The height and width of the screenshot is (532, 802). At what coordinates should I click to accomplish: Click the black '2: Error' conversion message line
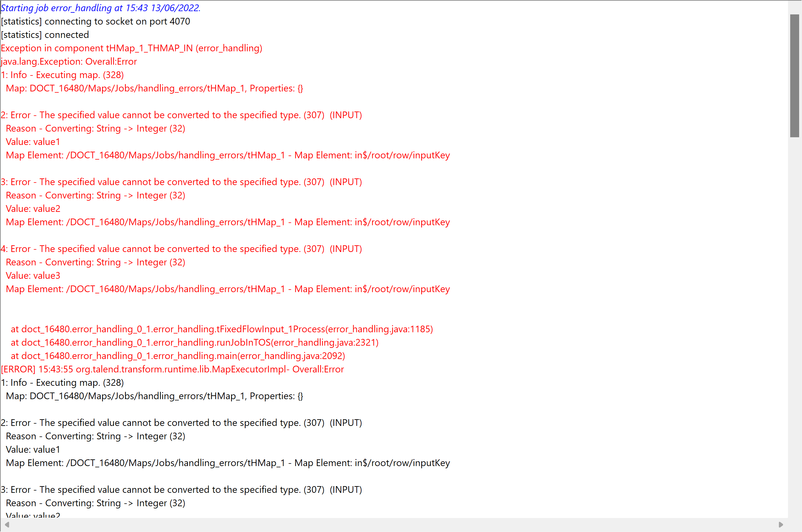point(181,423)
